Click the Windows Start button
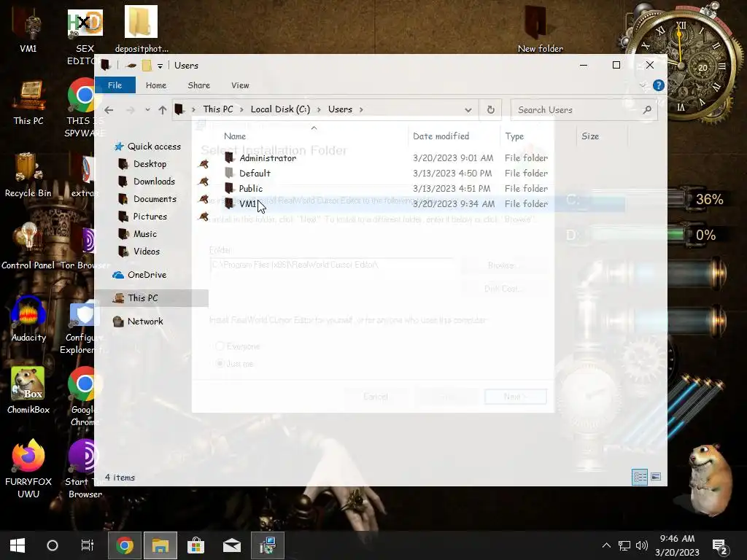Image resolution: width=747 pixels, height=560 pixels. click(x=18, y=545)
